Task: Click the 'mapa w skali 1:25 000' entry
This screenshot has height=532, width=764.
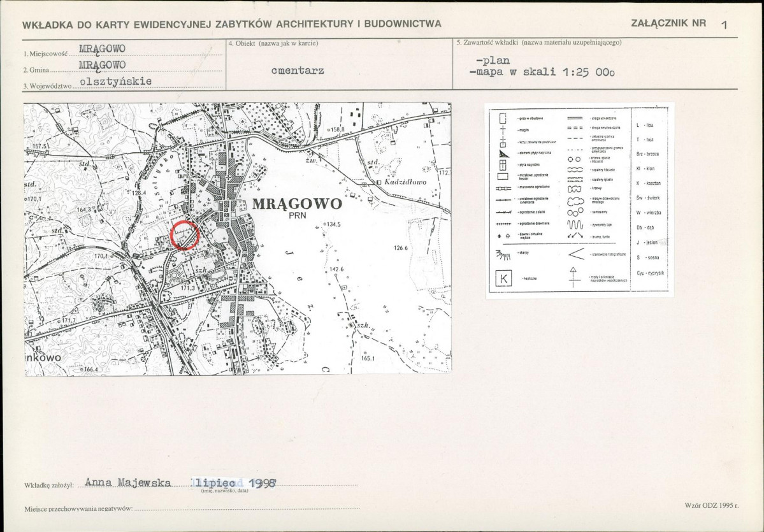Action: (x=542, y=72)
